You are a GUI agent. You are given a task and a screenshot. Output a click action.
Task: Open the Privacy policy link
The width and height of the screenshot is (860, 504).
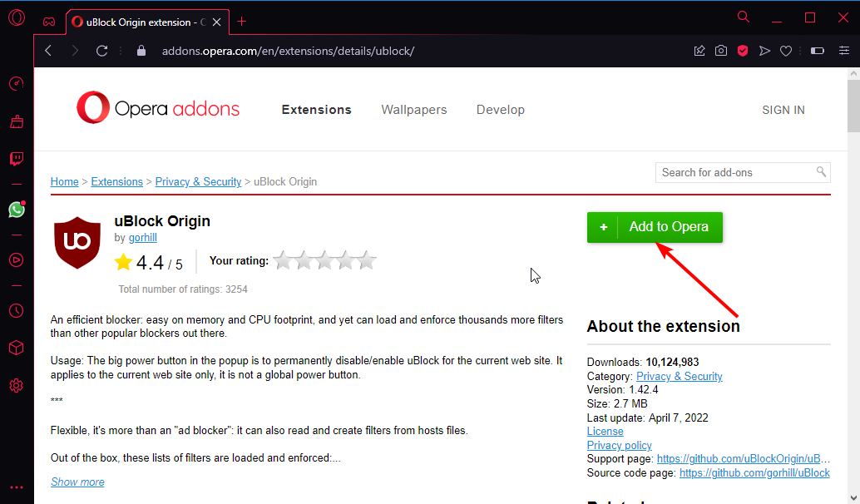tap(620, 445)
